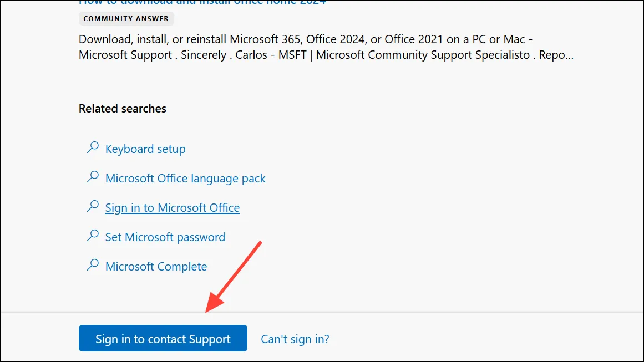Click the search icon beside Keyboard setup

click(x=93, y=147)
